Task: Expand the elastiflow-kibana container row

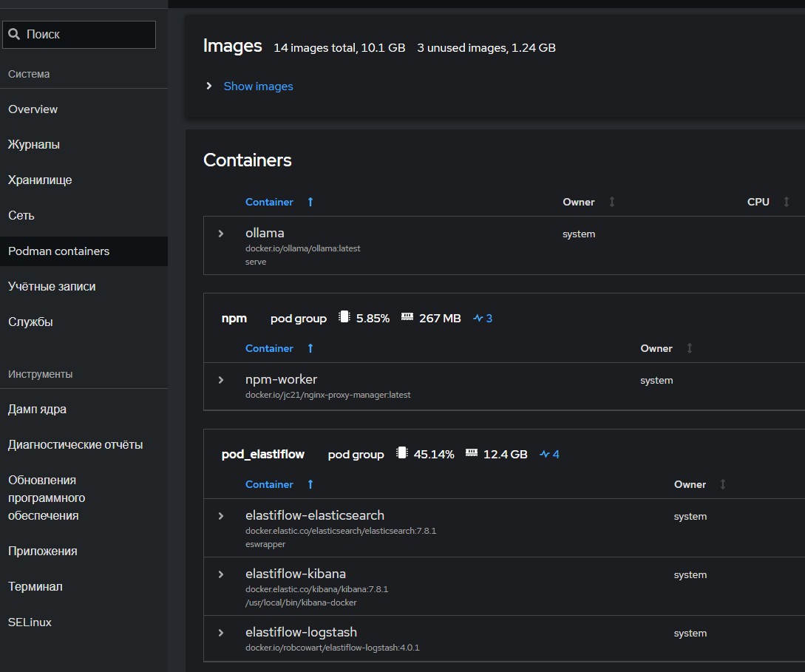Action: click(x=220, y=574)
